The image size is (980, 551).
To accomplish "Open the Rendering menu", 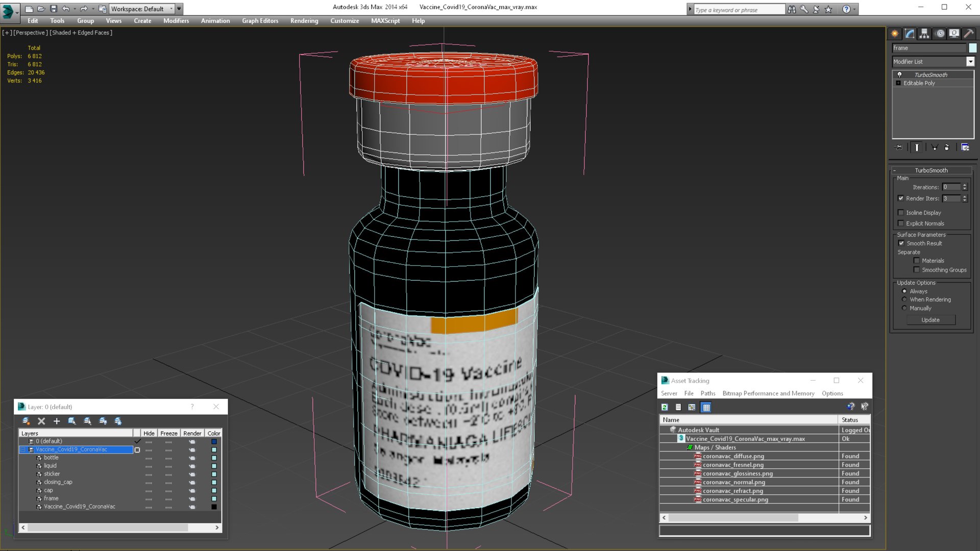I will (304, 21).
